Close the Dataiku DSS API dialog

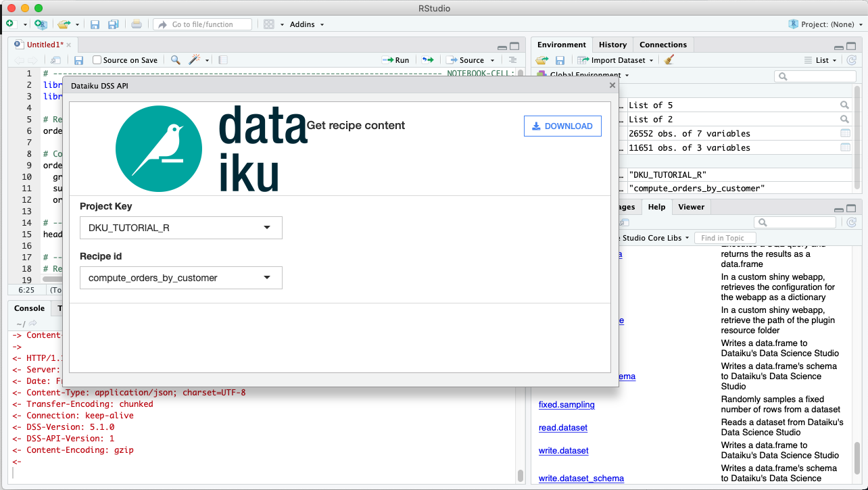(612, 85)
